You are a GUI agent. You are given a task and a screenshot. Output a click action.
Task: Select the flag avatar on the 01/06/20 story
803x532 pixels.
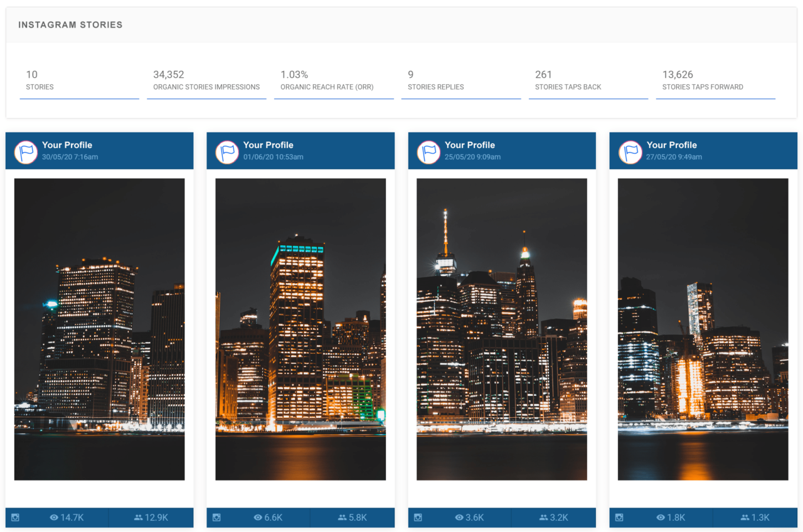tap(226, 151)
